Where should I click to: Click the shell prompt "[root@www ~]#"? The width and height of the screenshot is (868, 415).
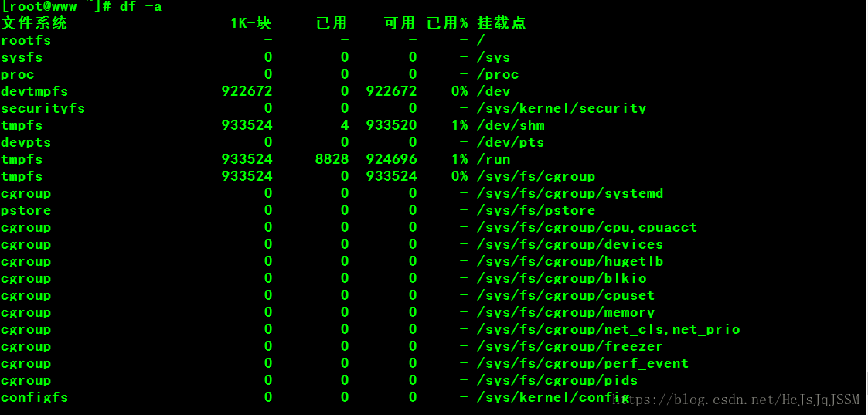tap(56, 7)
